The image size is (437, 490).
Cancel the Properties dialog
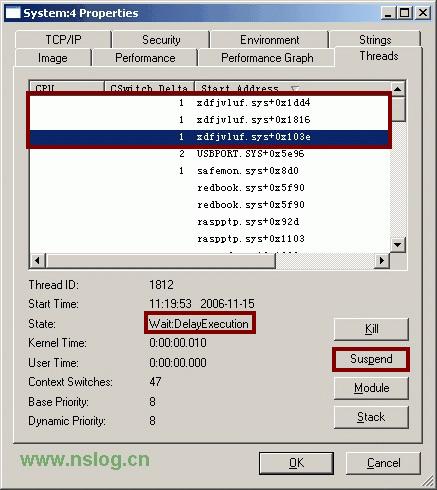coord(383,463)
